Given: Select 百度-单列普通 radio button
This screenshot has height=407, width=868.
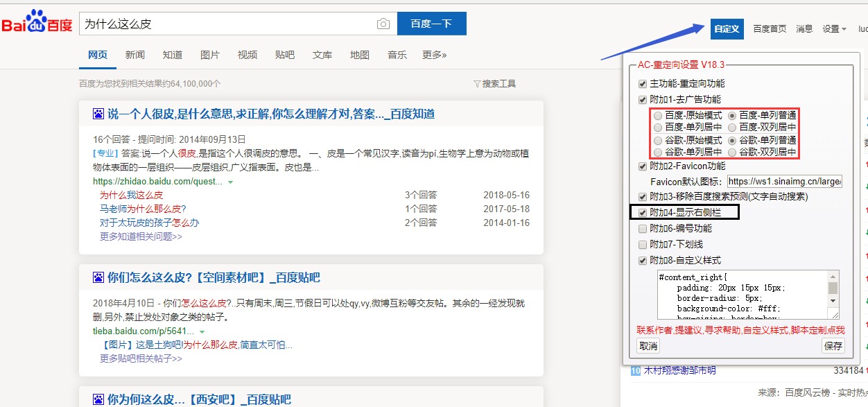Looking at the screenshot, I should (732, 116).
